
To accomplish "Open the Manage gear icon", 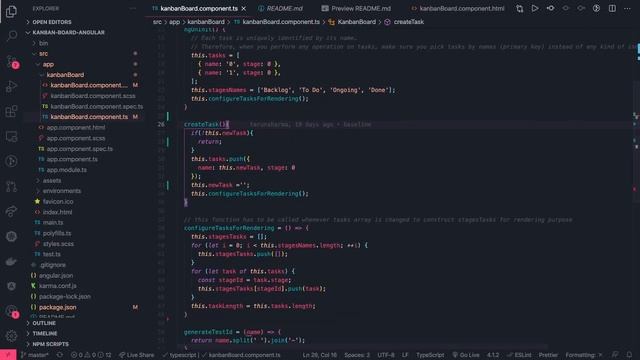I will click(x=11, y=336).
